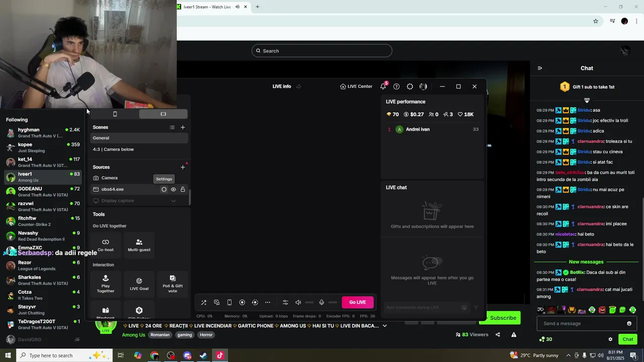Screen dimensions: 644x362
Task: Lock the obs64.exe source
Action: [183, 190]
